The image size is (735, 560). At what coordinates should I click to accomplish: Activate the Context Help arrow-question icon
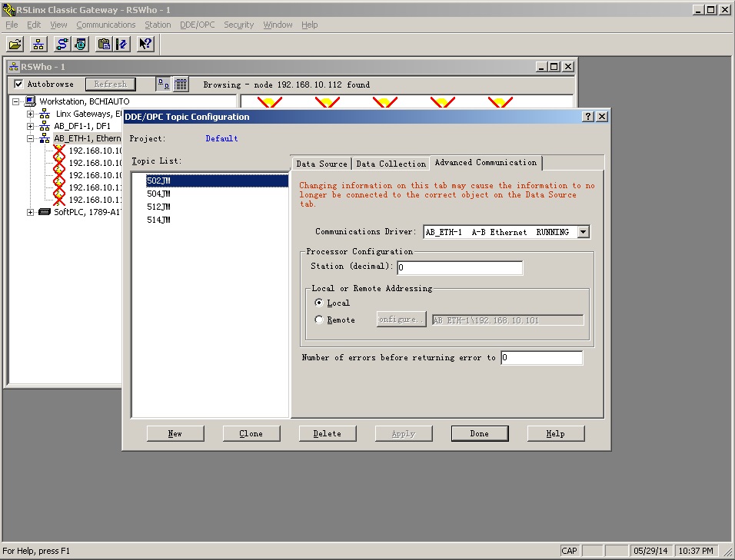click(145, 45)
